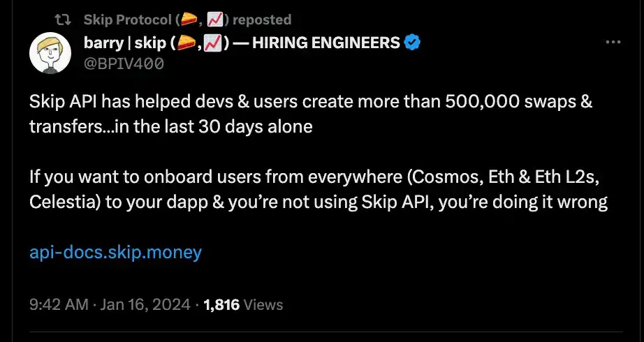The height and width of the screenshot is (342, 644).
Task: Click the word "reposted" above the tweet
Action: (262, 20)
